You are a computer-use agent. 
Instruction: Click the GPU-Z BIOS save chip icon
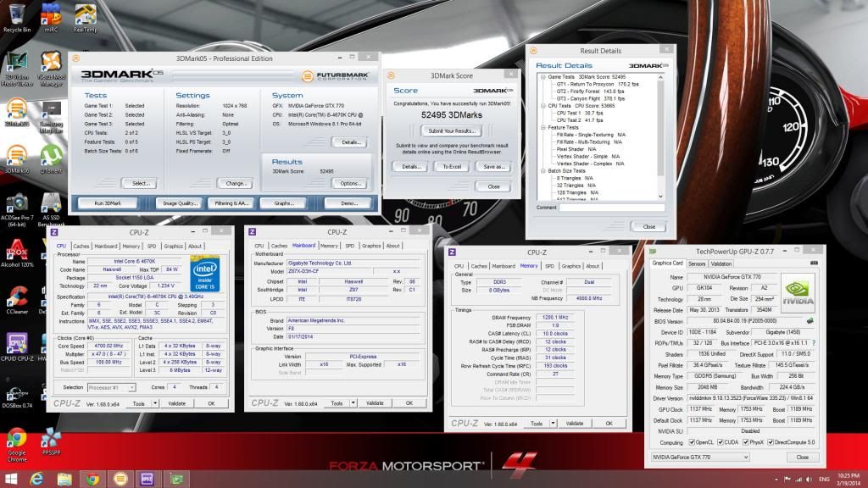[x=810, y=321]
